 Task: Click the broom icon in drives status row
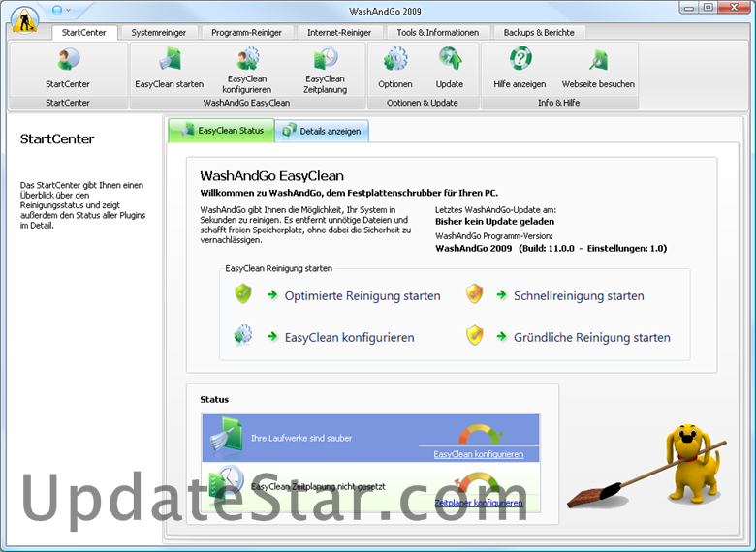pyautogui.click(x=227, y=435)
